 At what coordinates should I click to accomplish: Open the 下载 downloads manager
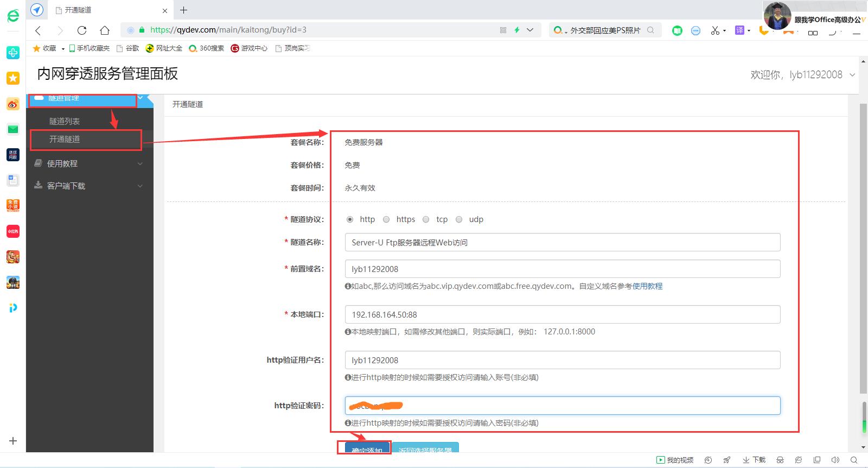(x=754, y=460)
